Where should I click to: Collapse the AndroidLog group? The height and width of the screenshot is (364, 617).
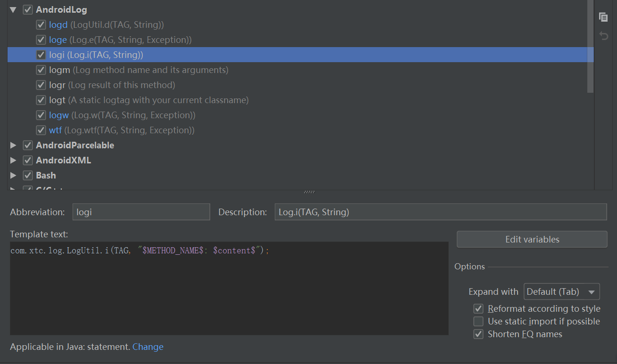(13, 8)
